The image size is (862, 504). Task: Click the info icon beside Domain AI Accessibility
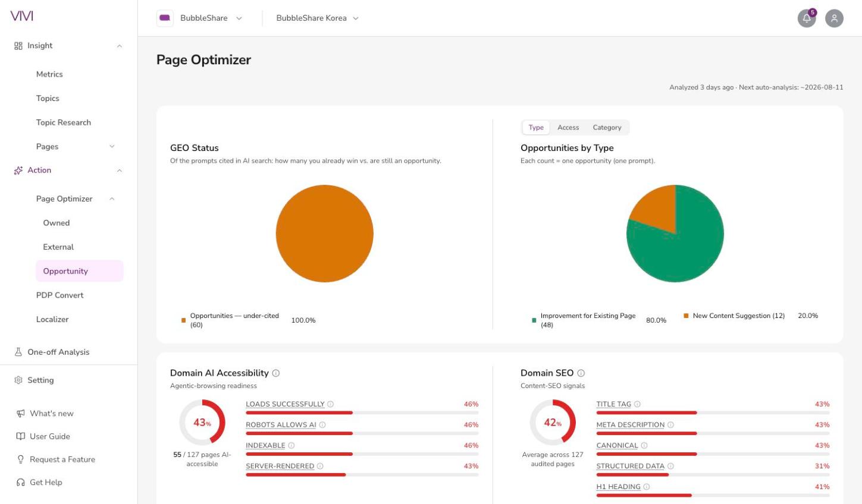tap(275, 373)
